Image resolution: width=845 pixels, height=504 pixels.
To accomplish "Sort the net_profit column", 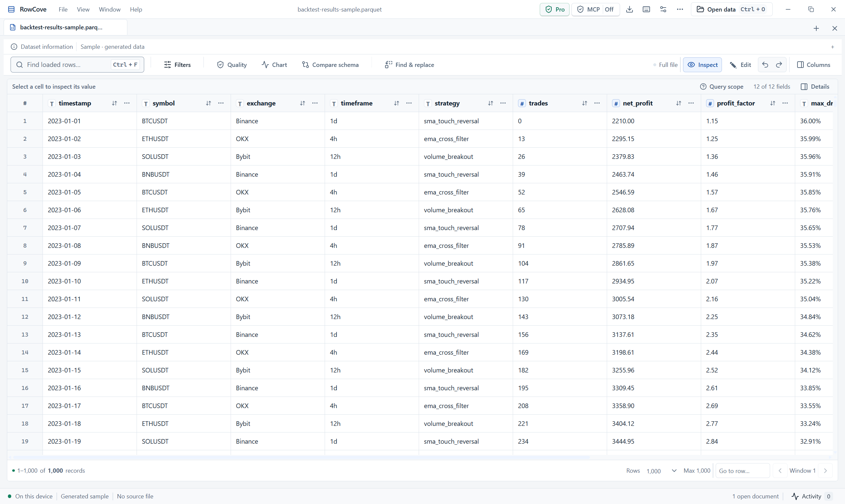I will click(x=678, y=103).
